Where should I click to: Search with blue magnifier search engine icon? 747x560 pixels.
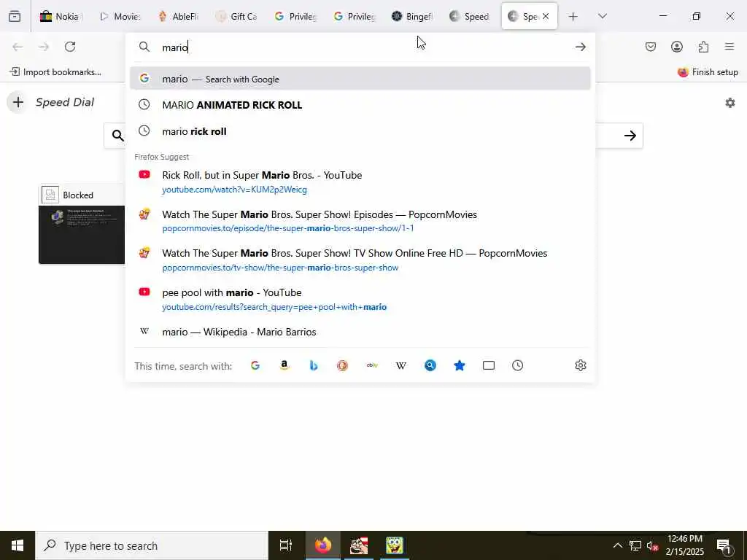(430, 366)
